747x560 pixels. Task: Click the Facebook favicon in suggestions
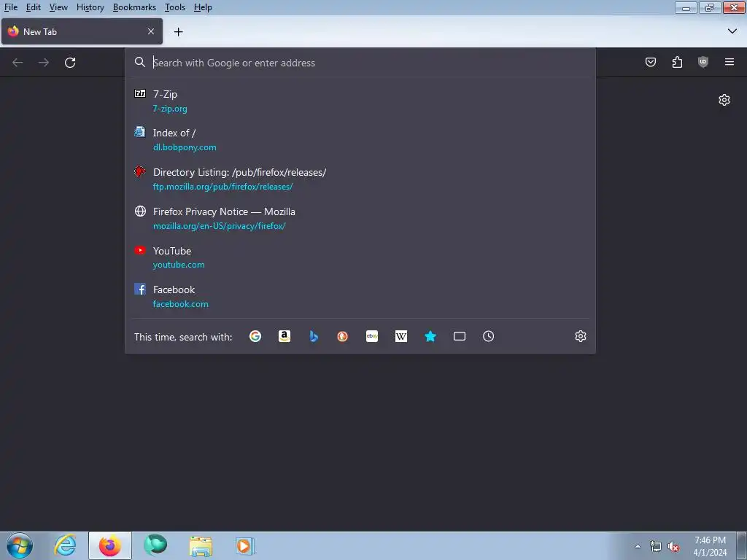tap(140, 289)
